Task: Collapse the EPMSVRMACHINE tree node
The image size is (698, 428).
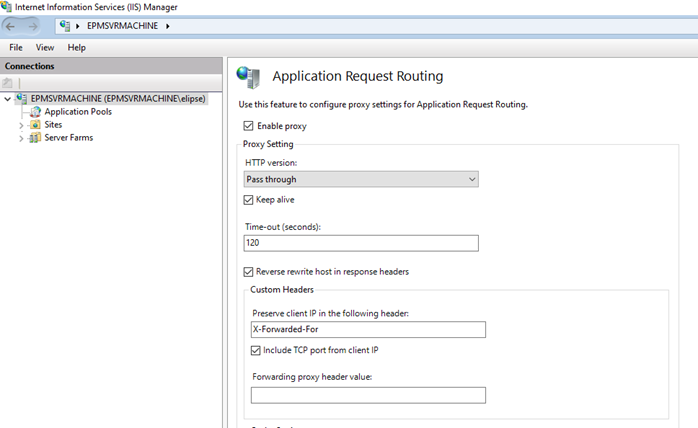Action: [x=8, y=99]
